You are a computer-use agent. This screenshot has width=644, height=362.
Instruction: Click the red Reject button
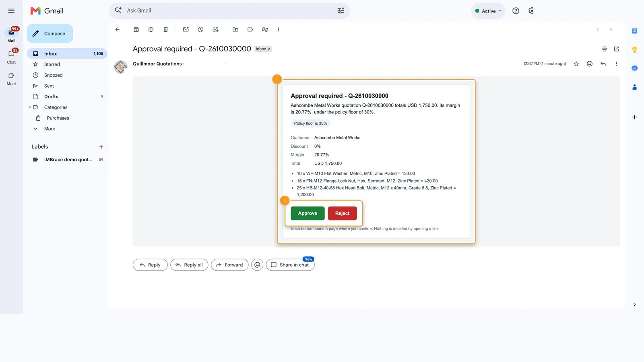point(342,213)
